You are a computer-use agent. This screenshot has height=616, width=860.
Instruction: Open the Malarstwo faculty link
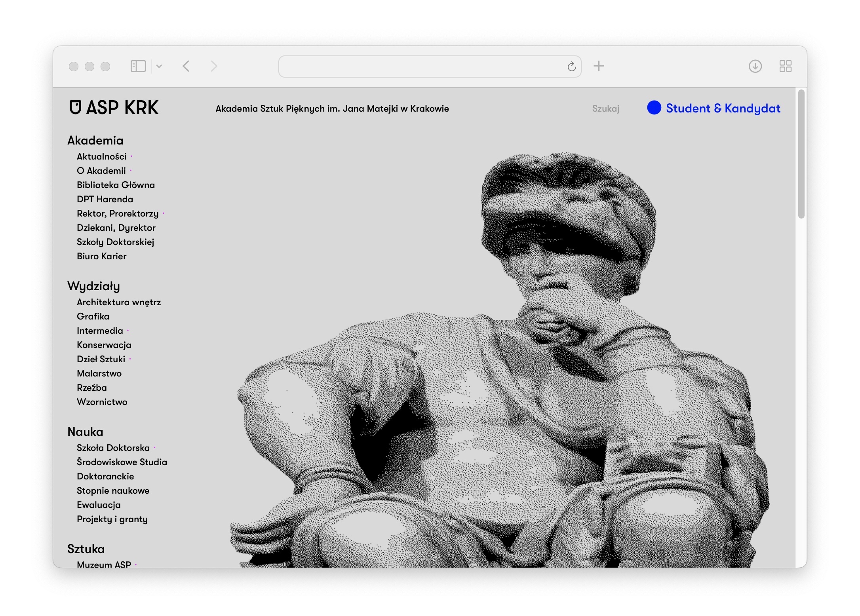(99, 373)
